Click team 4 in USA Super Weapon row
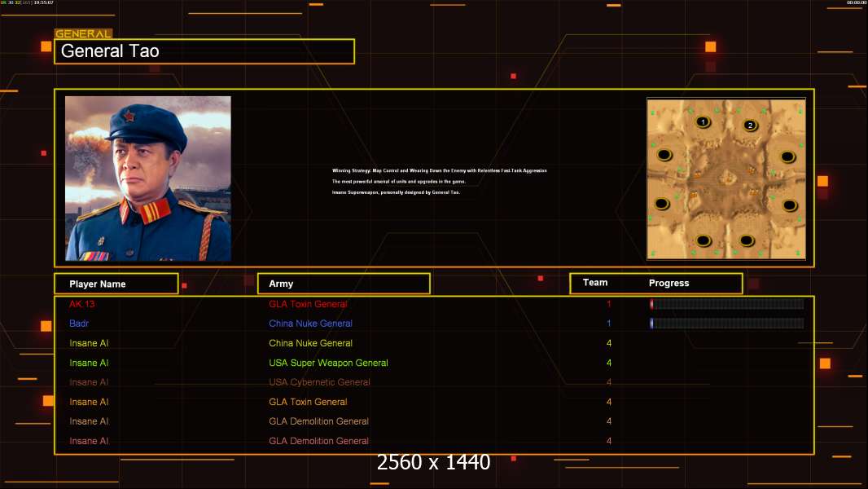The image size is (868, 489). coord(609,363)
